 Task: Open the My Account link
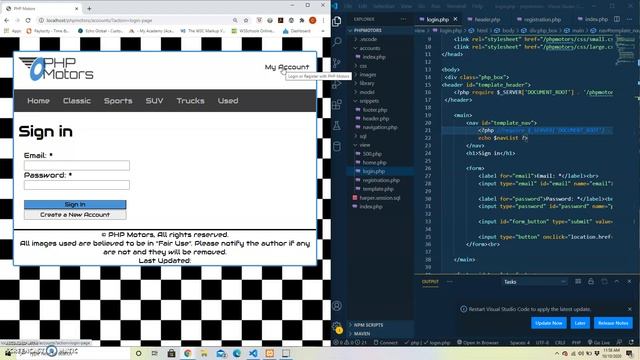(287, 67)
